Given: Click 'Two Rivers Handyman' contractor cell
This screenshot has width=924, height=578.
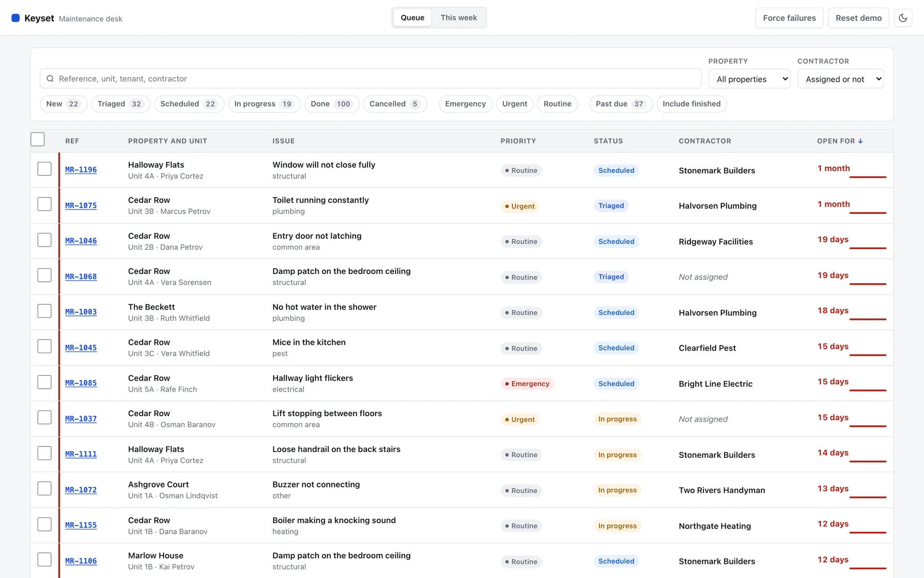Looking at the screenshot, I should pyautogui.click(x=721, y=490).
